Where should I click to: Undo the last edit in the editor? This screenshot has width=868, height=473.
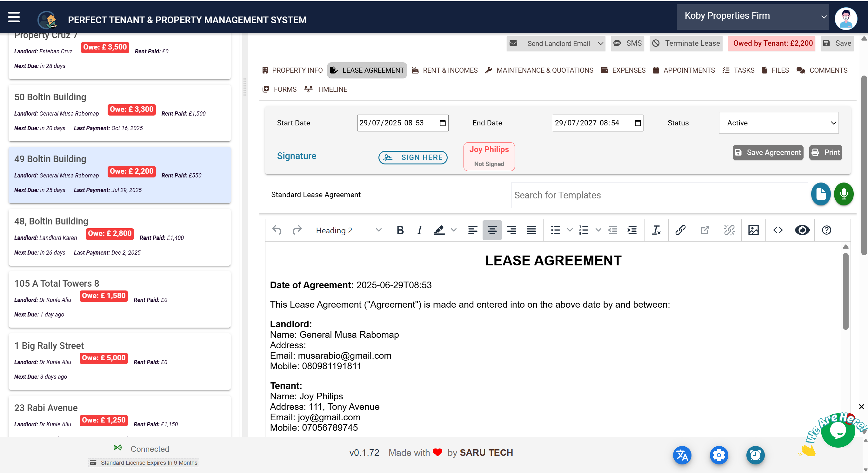pos(277,230)
